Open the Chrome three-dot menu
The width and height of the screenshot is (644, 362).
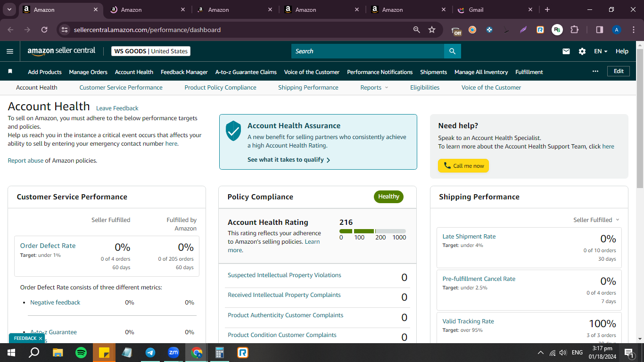coord(633,30)
